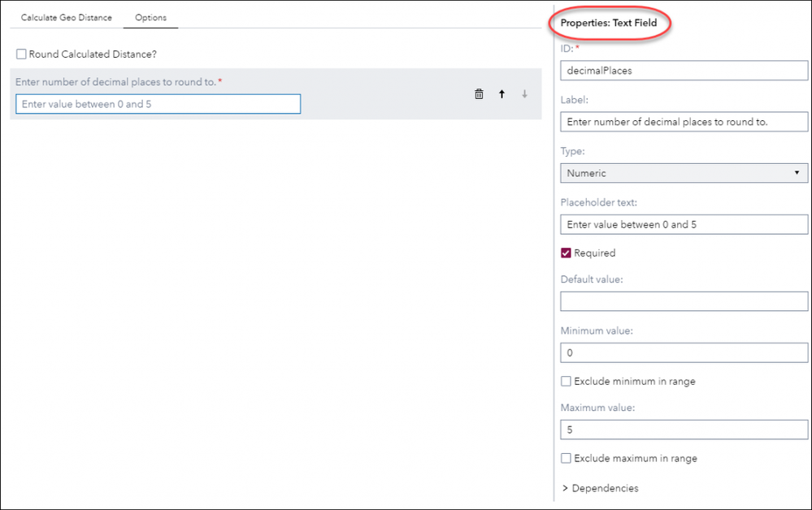This screenshot has height=510, width=812.
Task: Click the empty Default value field
Action: point(684,301)
